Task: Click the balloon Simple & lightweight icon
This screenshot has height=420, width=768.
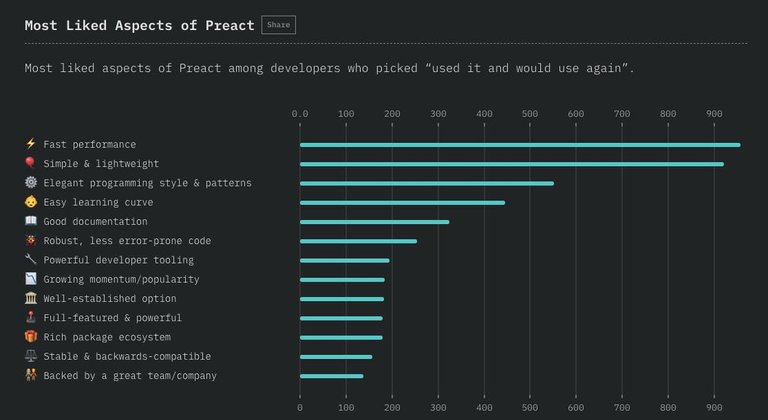Action: pos(31,163)
